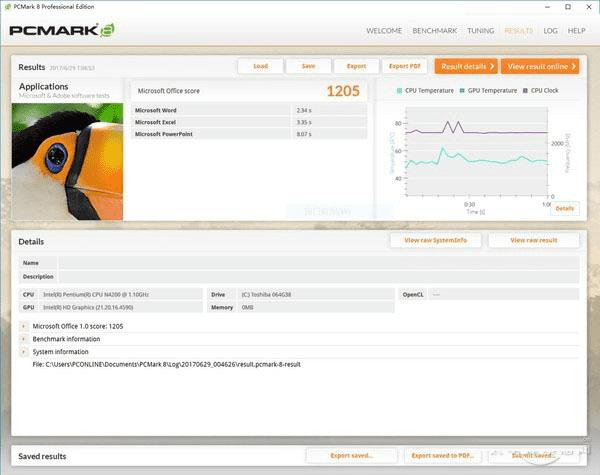Go to the TUNING tab
The width and height of the screenshot is (600, 475).
[x=481, y=31]
